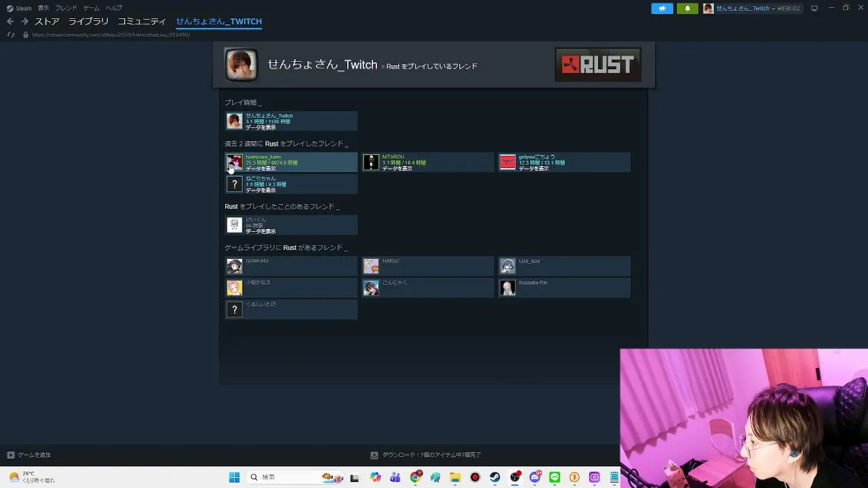Switch to the コミュニティ tab
Viewport: 868px width, 488px height.
tap(142, 22)
